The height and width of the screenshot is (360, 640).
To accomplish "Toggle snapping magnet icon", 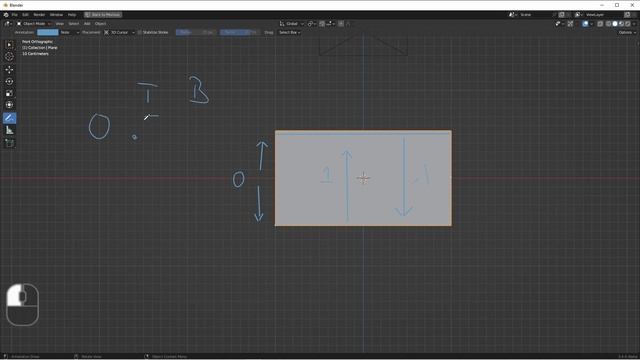I will [x=322, y=24].
